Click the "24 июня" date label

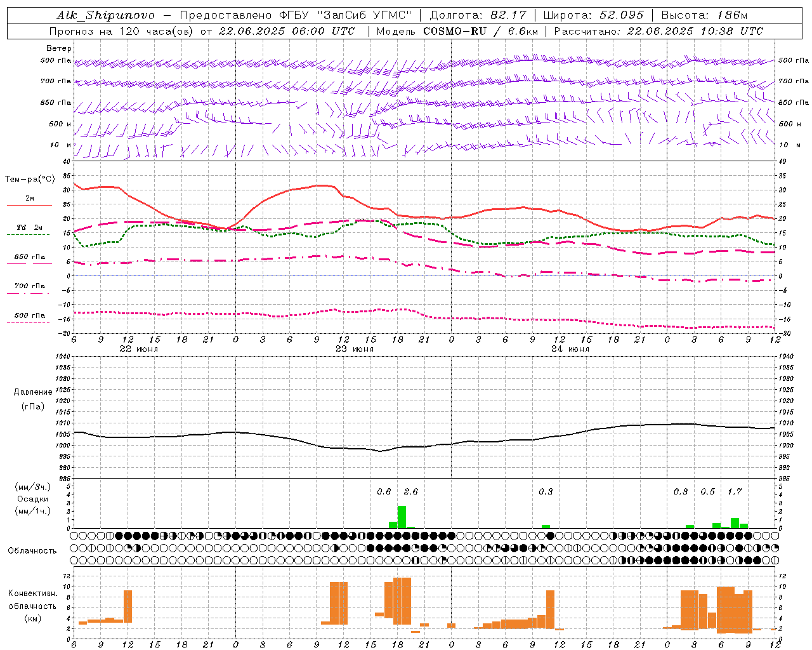tap(570, 348)
